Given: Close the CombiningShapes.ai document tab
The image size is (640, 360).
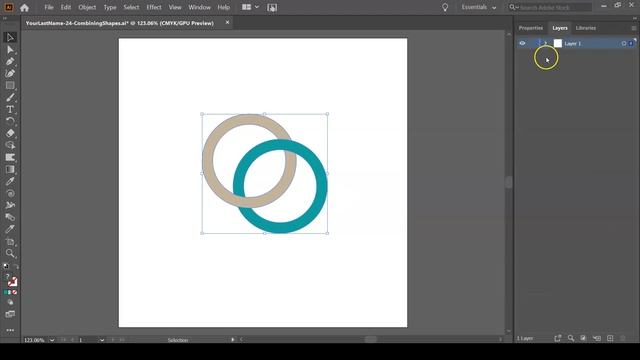Looking at the screenshot, I should pyautogui.click(x=227, y=22).
